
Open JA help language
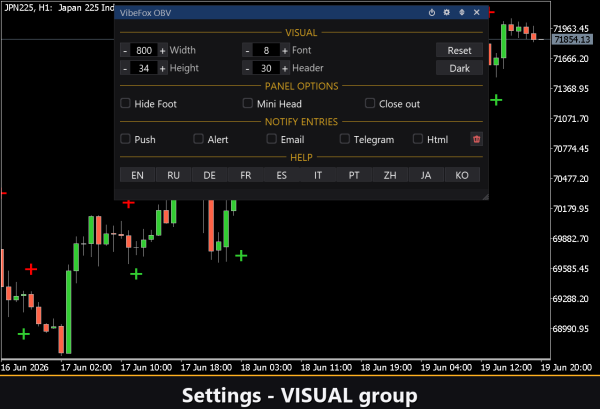(x=426, y=175)
